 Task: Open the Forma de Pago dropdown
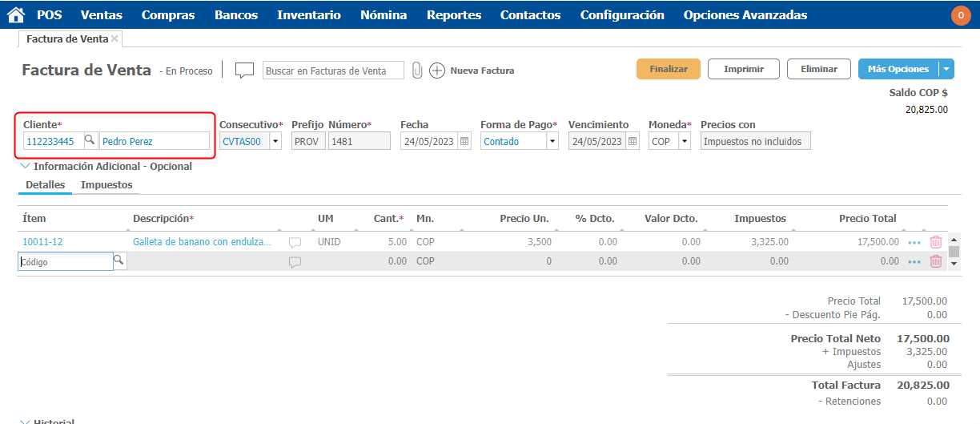[x=552, y=141]
